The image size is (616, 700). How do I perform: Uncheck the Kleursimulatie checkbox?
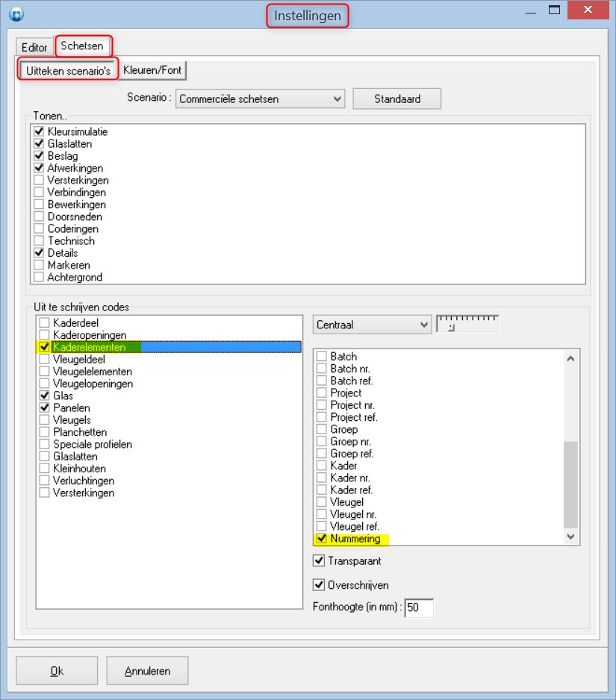click(40, 131)
